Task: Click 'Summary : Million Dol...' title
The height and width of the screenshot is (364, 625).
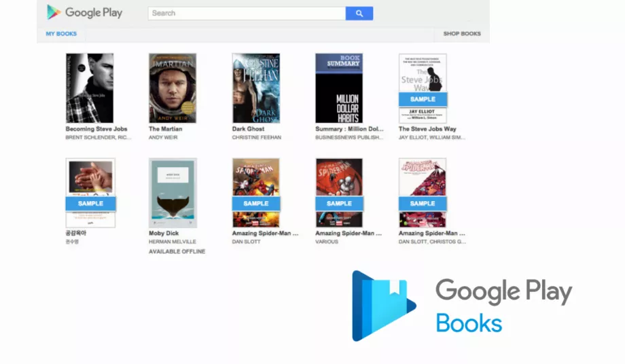Action: [x=350, y=129]
